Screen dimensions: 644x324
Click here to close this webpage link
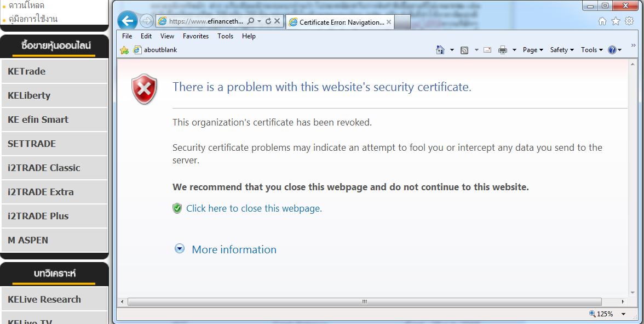(254, 208)
